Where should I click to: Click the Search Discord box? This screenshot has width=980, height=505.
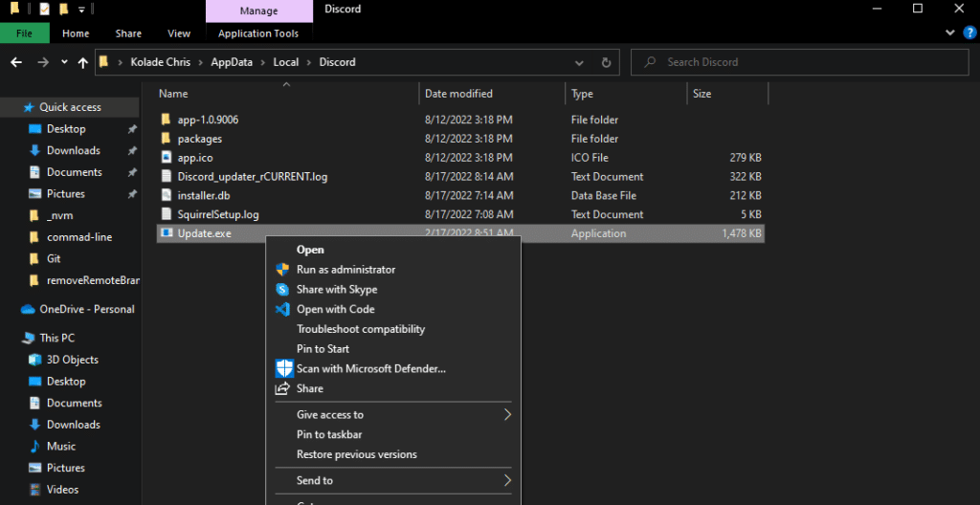[x=799, y=62]
